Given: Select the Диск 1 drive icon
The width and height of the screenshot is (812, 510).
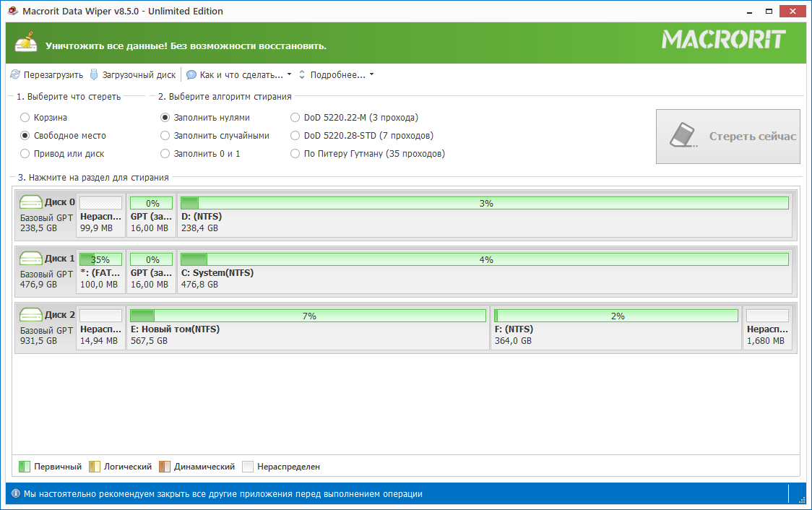Looking at the screenshot, I should click(31, 259).
